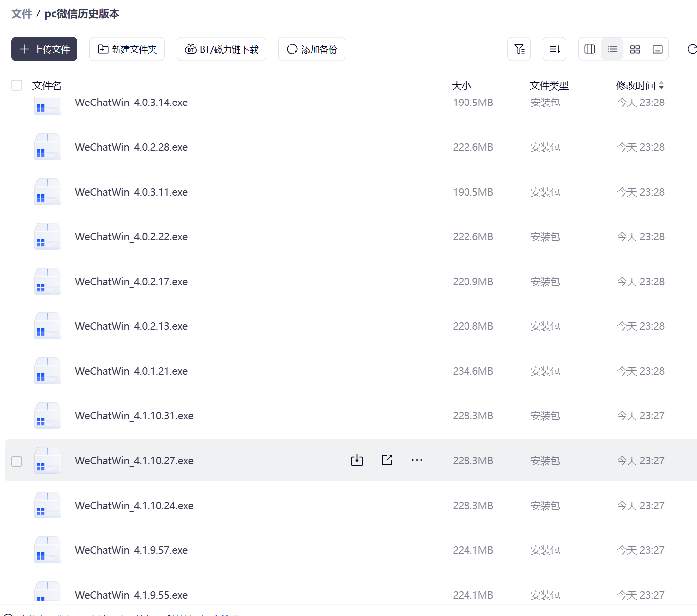This screenshot has width=697, height=616.
Task: Select file WeChatWin_4.0.2.17.exe
Action: [131, 282]
